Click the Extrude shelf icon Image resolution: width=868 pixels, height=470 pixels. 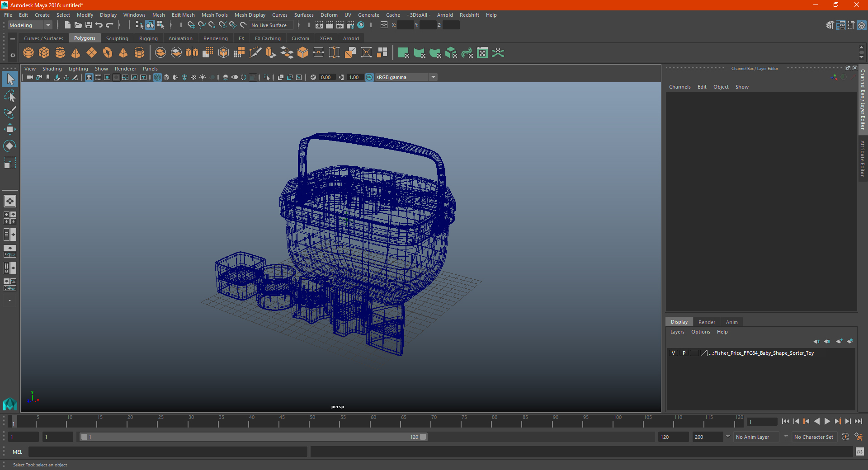[x=271, y=53]
